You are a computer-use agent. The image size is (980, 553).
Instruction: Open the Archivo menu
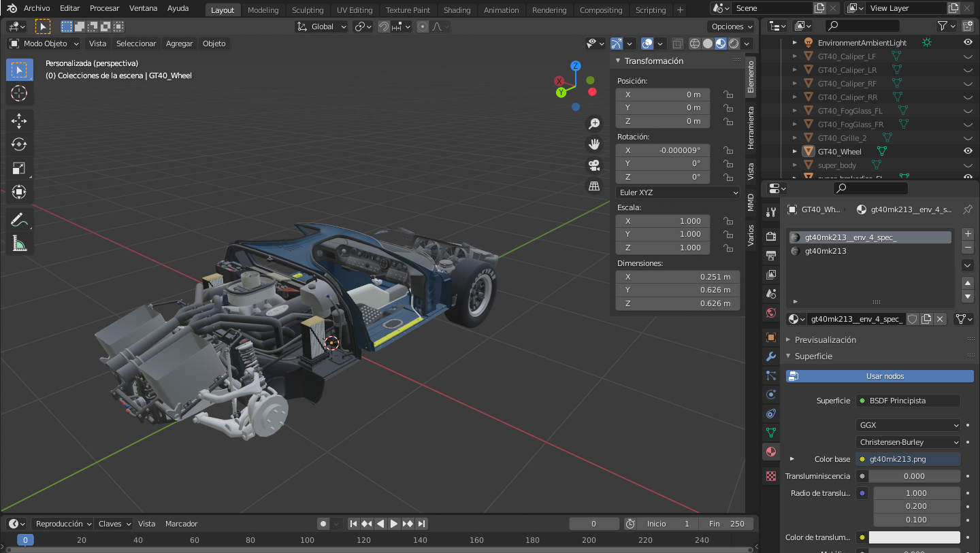pyautogui.click(x=37, y=8)
